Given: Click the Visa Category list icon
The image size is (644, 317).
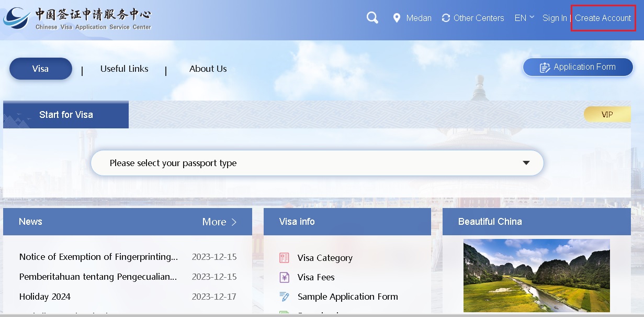Looking at the screenshot, I should 284,258.
